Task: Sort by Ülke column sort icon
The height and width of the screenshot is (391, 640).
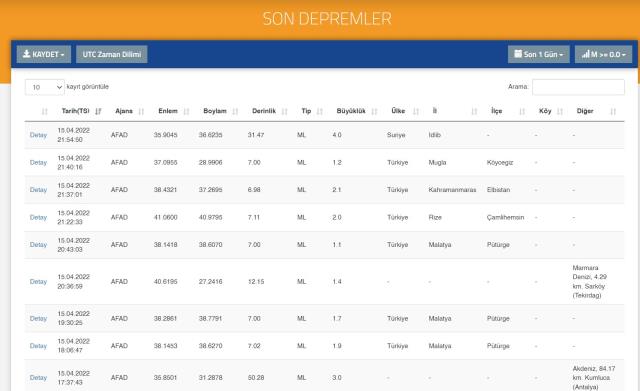Action: point(416,111)
